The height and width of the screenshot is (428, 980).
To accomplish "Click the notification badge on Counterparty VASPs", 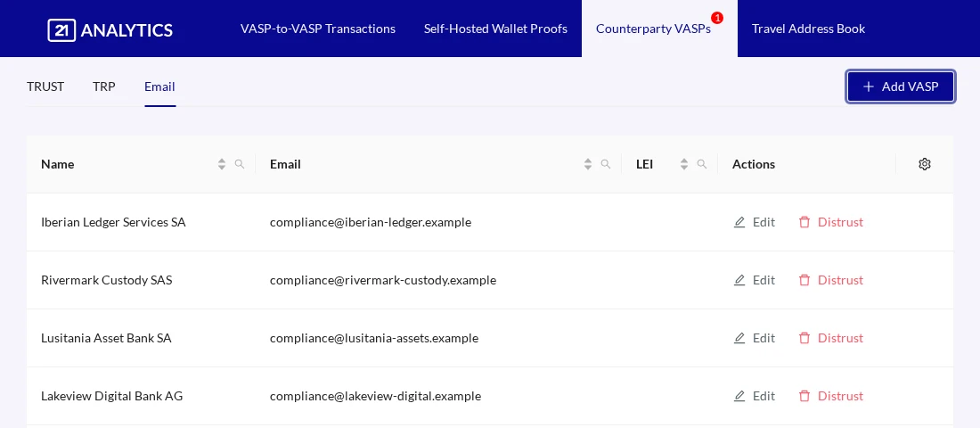I will click(717, 18).
